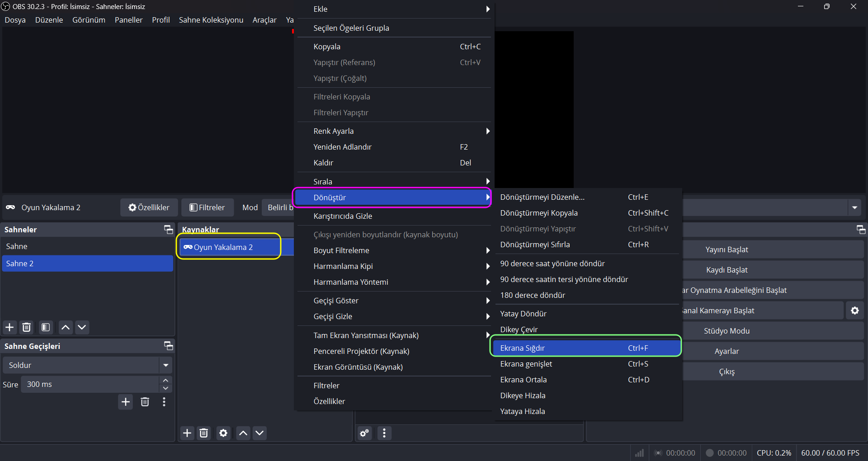Expand Boyut Filtreleme submenu
Viewport: 868px width, 461px height.
pos(394,250)
